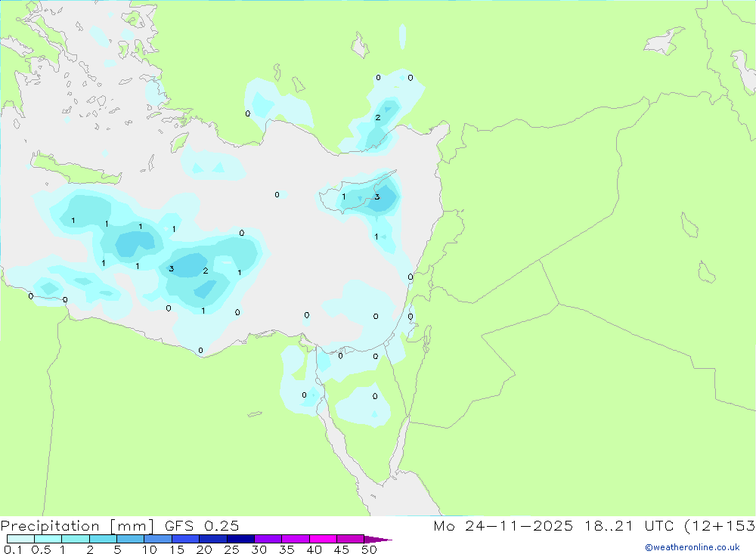Pick the legend swatch between 1 and 2

[76, 539]
